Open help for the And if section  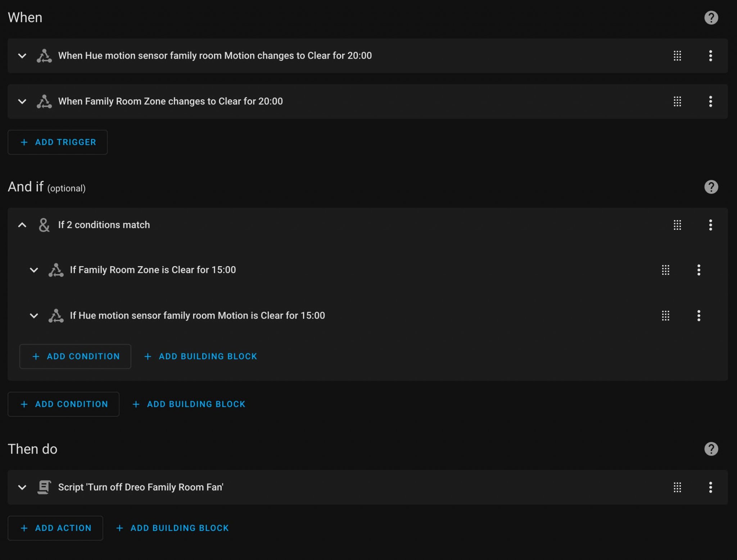[711, 187]
